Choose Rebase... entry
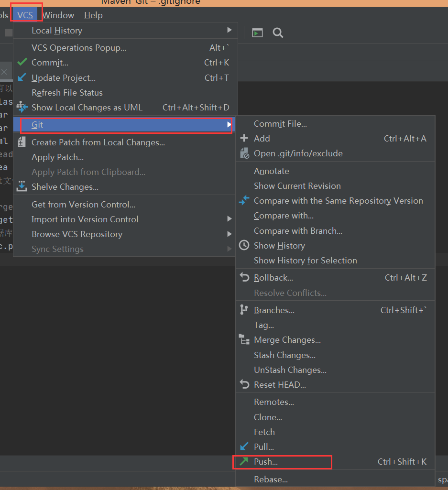This screenshot has height=490, width=448. 335,479
